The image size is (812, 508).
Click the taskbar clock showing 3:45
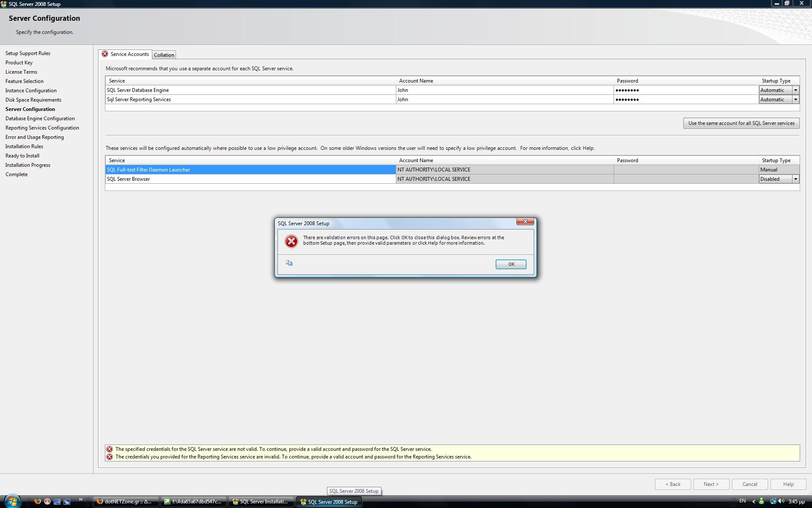click(796, 502)
